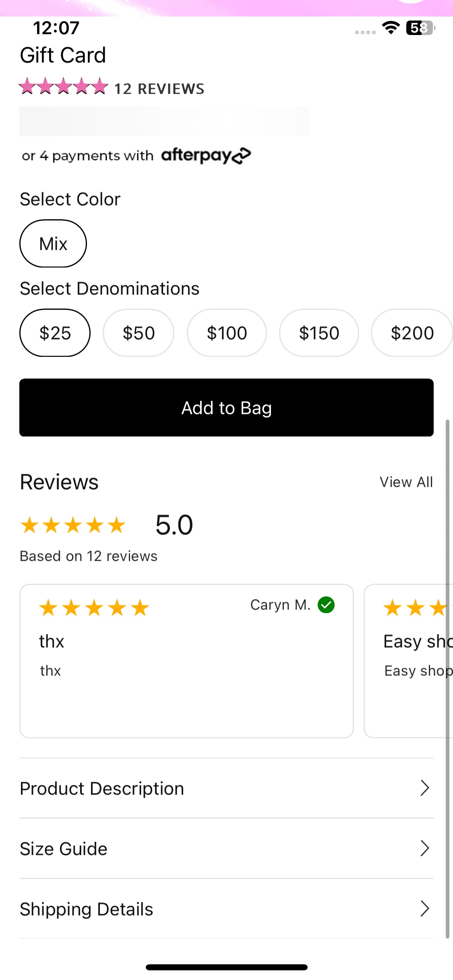The width and height of the screenshot is (453, 980).
Task: Tap the Wi-Fi status icon
Action: (x=391, y=28)
